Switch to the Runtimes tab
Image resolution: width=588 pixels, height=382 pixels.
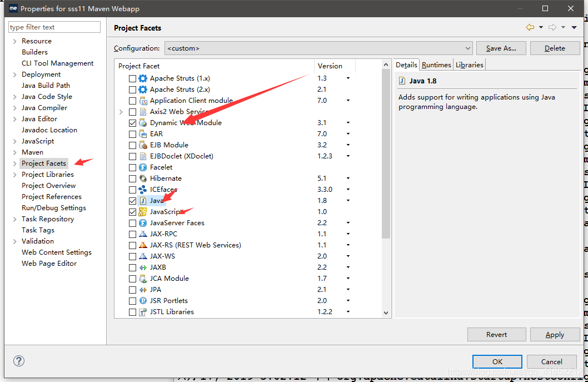click(x=436, y=65)
